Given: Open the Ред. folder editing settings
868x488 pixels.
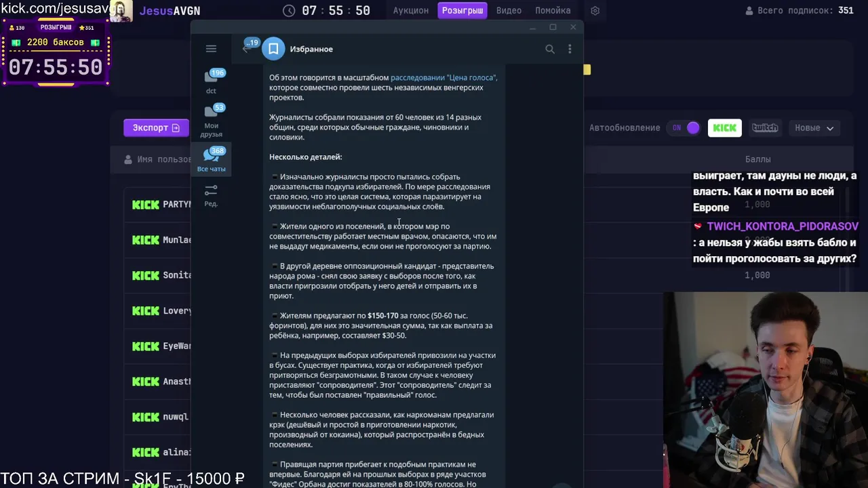Looking at the screenshot, I should 211,195.
